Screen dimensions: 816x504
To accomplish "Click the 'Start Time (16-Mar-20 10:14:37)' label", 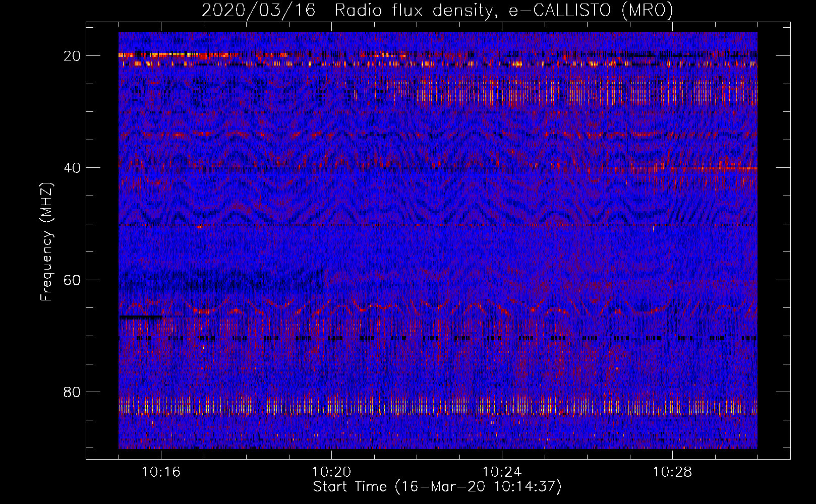I will [437, 487].
